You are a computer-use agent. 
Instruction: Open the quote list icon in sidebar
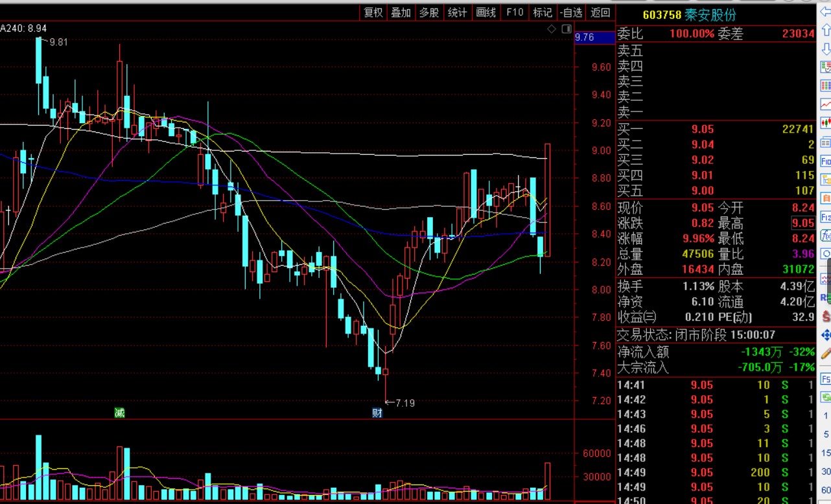pos(825,67)
